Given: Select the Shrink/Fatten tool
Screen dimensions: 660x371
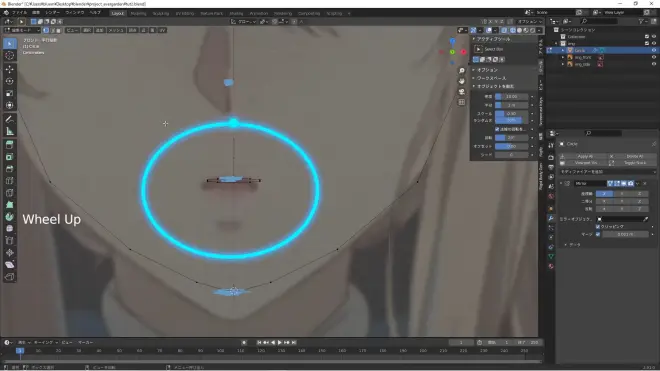Looking at the screenshot, I should pos(10,253).
